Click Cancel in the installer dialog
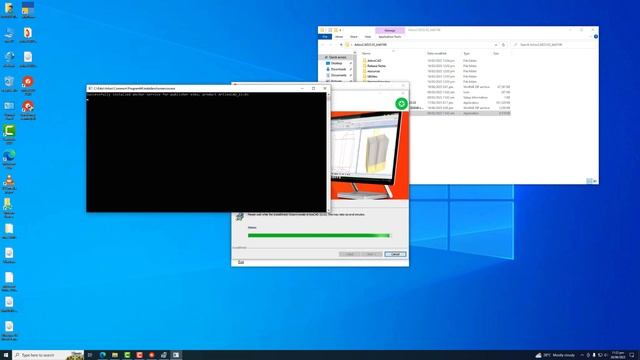This screenshot has width=640, height=360. click(395, 254)
